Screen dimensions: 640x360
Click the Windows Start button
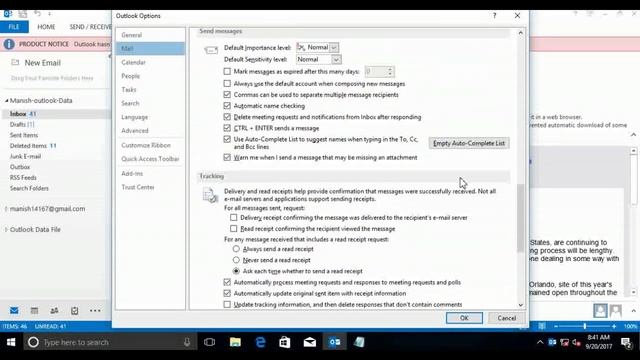[11, 342]
